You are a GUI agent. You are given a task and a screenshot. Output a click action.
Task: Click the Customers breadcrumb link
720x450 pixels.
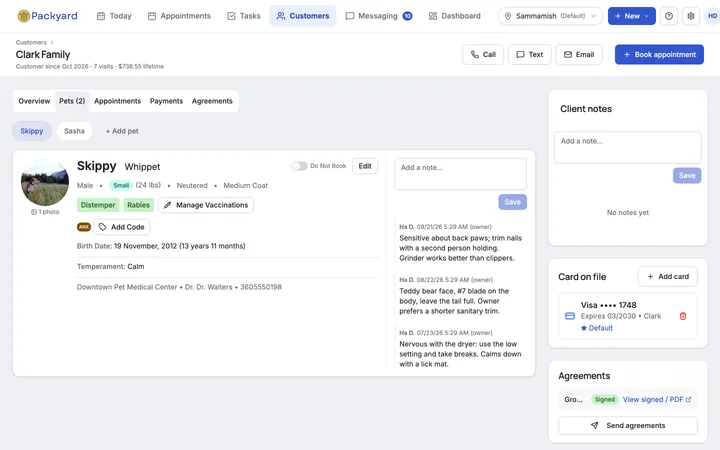[x=31, y=42]
